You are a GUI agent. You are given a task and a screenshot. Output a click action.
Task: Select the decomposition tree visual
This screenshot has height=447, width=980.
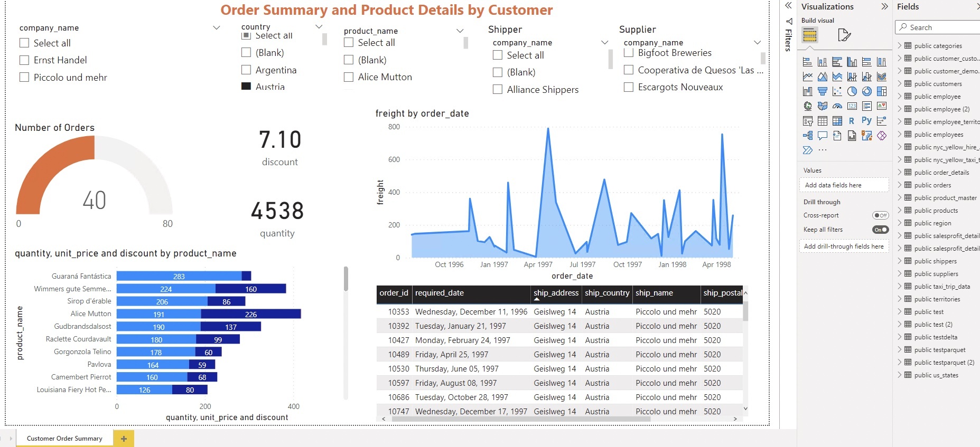(808, 136)
